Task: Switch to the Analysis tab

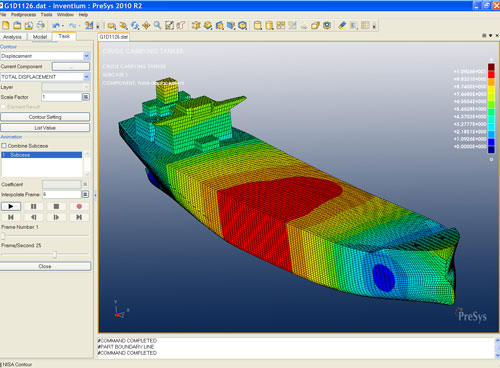Action: [x=12, y=37]
